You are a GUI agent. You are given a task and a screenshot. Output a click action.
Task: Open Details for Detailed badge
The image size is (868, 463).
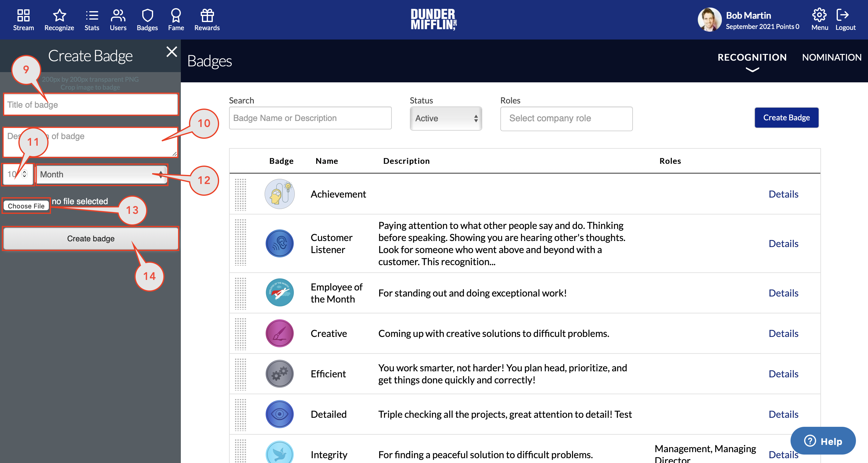point(783,414)
